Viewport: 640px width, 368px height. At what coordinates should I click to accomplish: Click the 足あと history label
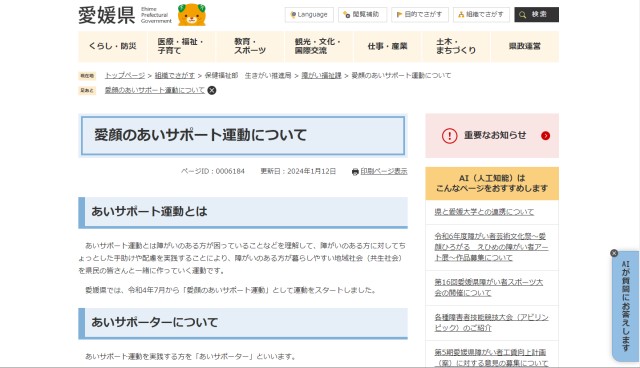tap(87, 91)
